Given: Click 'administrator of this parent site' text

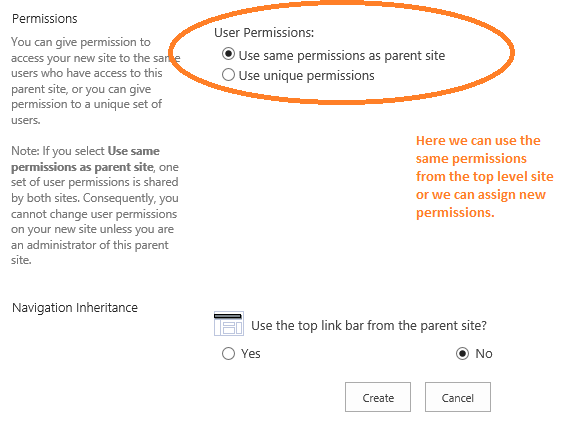Looking at the screenshot, I should [89, 252].
